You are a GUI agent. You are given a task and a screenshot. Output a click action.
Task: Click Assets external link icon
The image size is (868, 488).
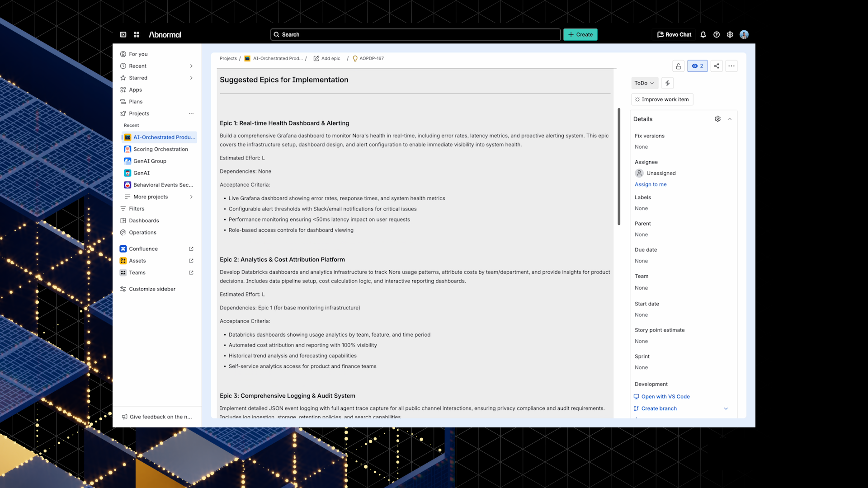tap(191, 261)
